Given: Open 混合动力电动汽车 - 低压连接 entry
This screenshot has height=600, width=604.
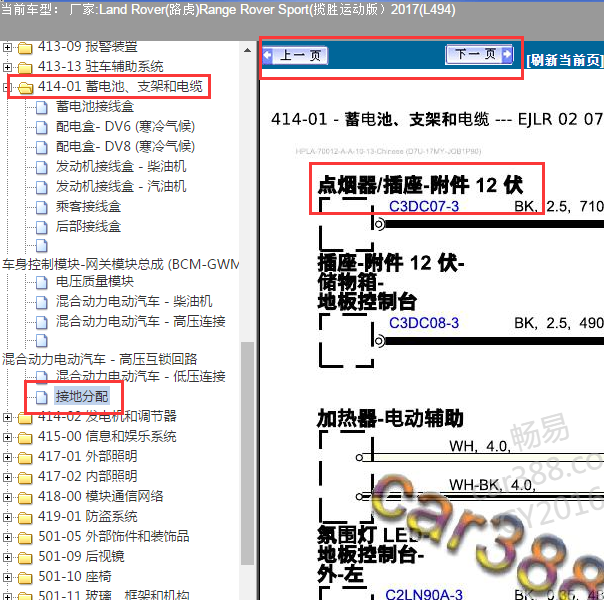Looking at the screenshot, I should tap(141, 376).
